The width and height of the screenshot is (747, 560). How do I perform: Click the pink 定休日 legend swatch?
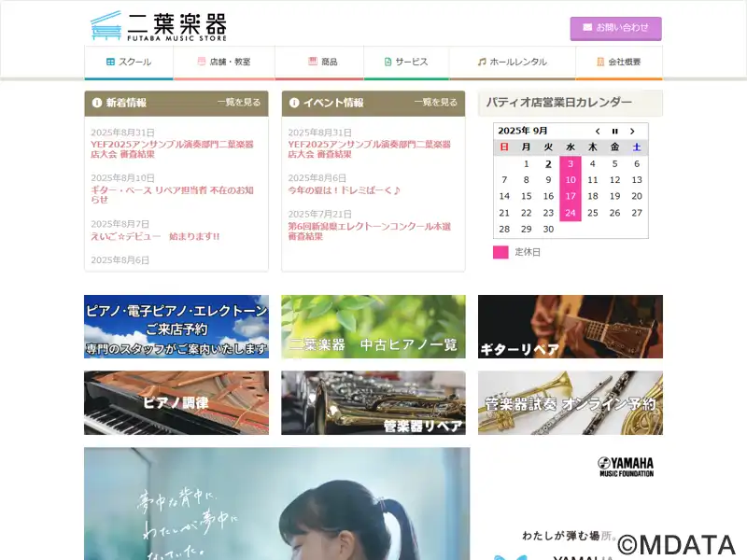[500, 252]
